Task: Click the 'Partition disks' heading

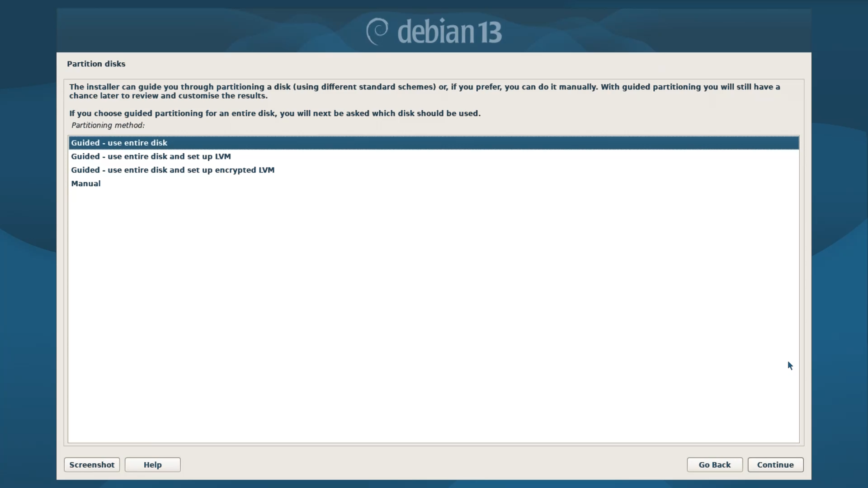Action: click(x=96, y=64)
